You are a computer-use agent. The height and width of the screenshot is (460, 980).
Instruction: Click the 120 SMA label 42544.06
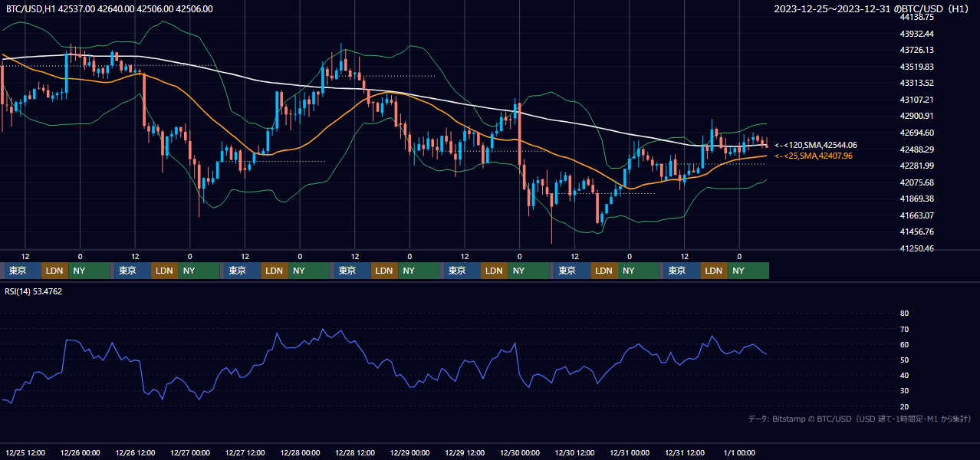[816, 145]
